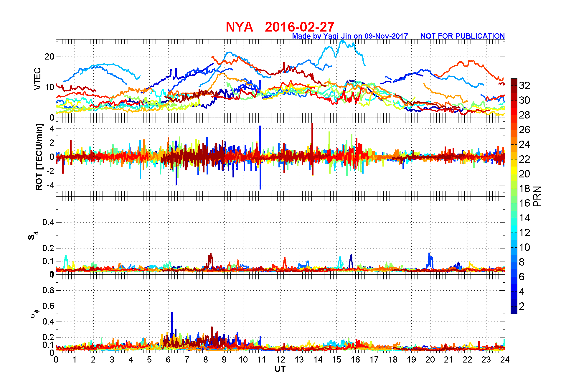The image size is (561, 392).
Task: Click colorbar tick label 10
Action: [524, 247]
